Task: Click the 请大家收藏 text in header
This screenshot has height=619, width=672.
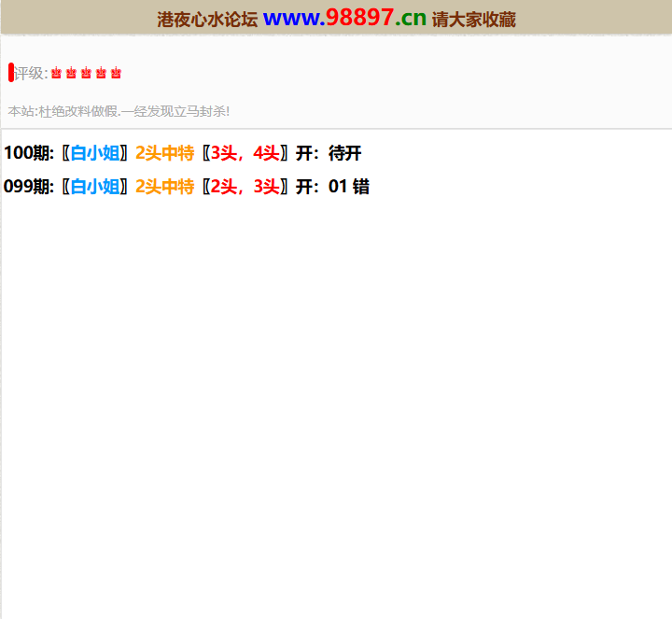Action: coord(474,20)
